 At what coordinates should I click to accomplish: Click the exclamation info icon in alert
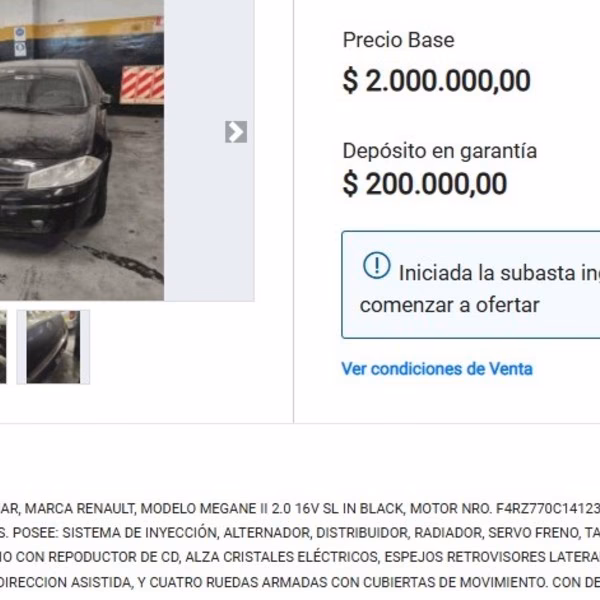pos(377,265)
